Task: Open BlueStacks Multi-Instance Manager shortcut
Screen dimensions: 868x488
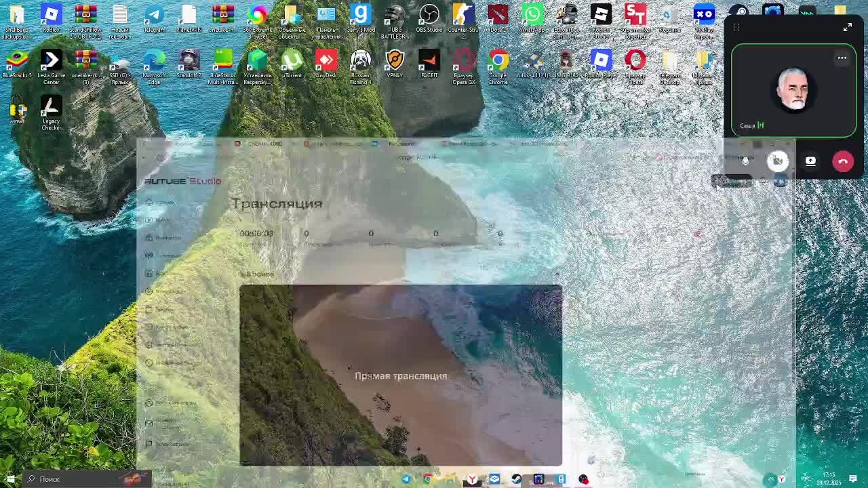Action: coord(223,68)
